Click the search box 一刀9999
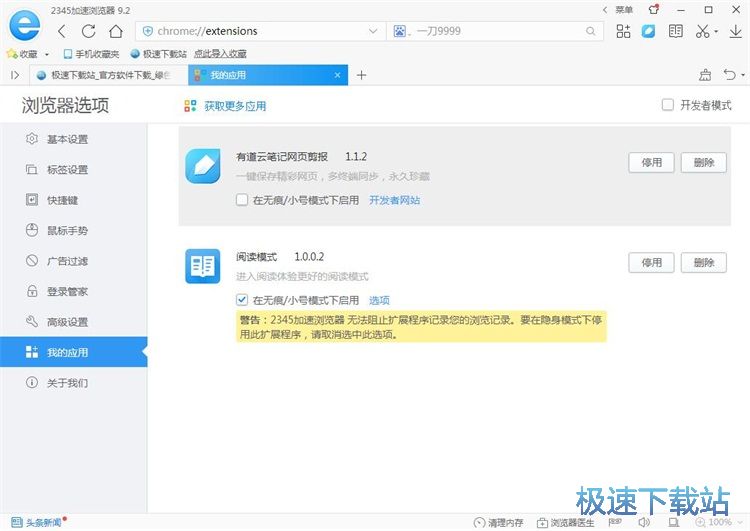Image resolution: width=750 pixels, height=531 pixels. pyautogui.click(x=495, y=31)
